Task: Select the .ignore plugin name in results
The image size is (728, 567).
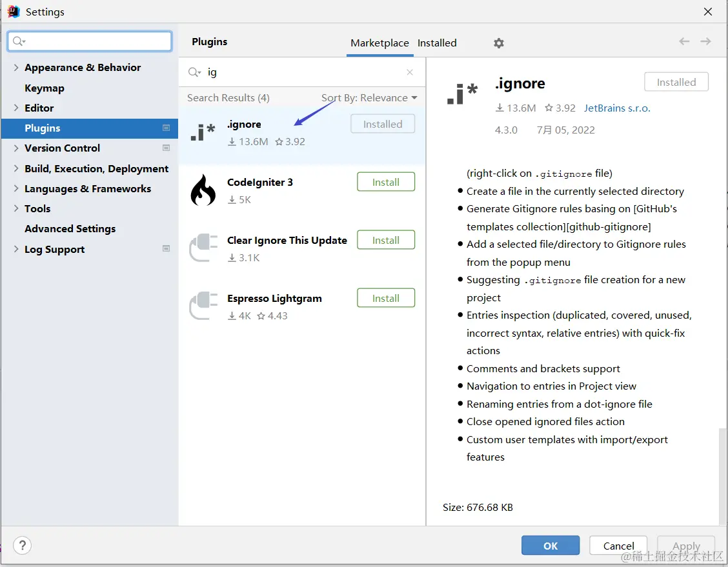Action: [x=244, y=124]
